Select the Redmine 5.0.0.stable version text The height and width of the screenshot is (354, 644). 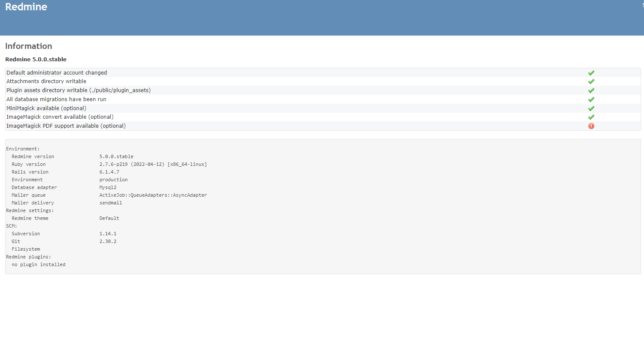click(36, 60)
